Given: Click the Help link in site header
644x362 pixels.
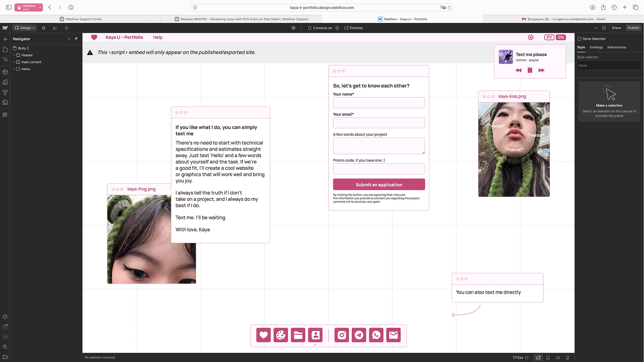Looking at the screenshot, I should (x=158, y=37).
